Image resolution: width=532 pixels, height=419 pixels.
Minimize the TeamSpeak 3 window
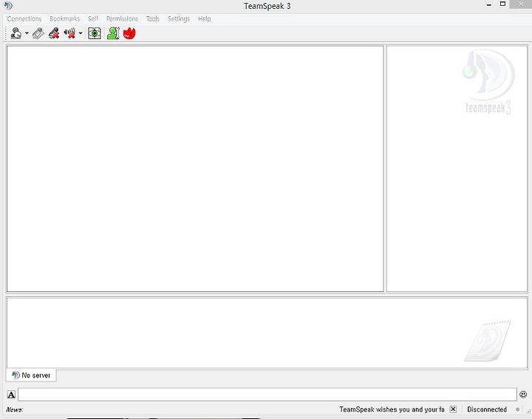pyautogui.click(x=489, y=4)
